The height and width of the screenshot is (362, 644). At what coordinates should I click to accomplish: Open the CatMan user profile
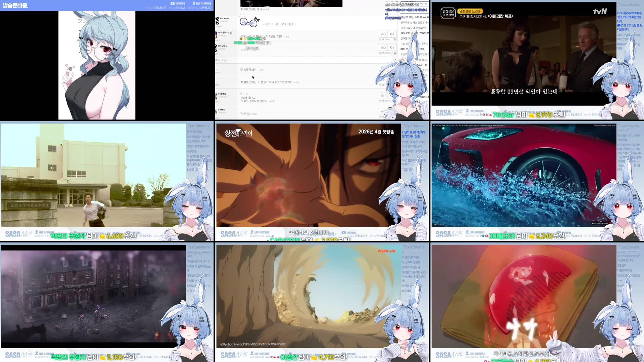click(222, 94)
